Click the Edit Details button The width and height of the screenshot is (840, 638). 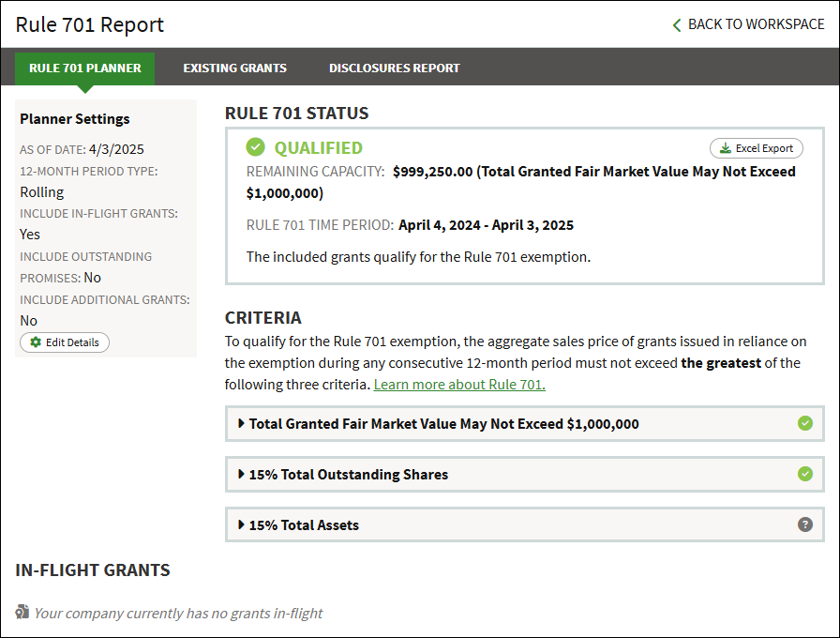pos(65,342)
